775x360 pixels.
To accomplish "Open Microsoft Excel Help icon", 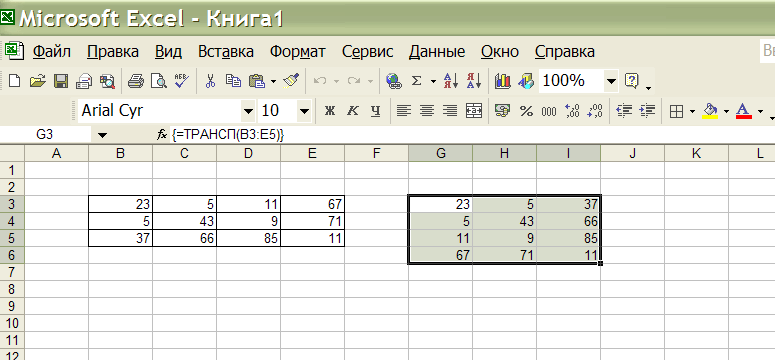I will click(x=632, y=81).
